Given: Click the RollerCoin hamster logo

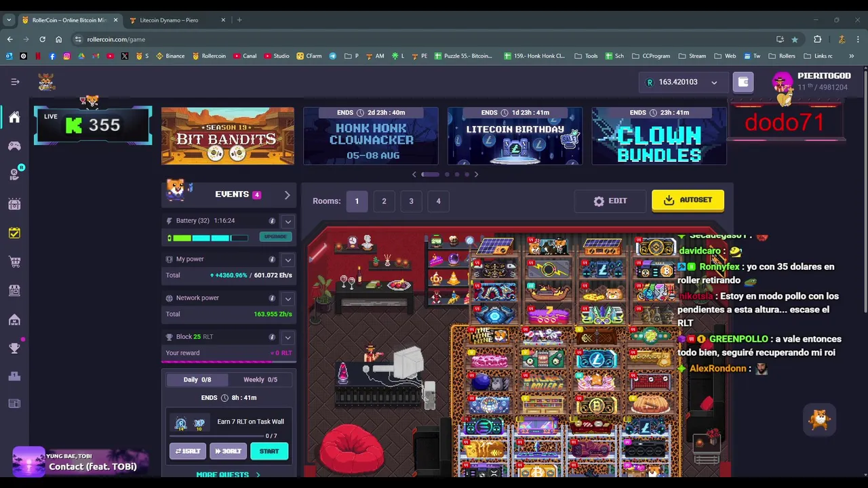Looking at the screenshot, I should tap(46, 82).
